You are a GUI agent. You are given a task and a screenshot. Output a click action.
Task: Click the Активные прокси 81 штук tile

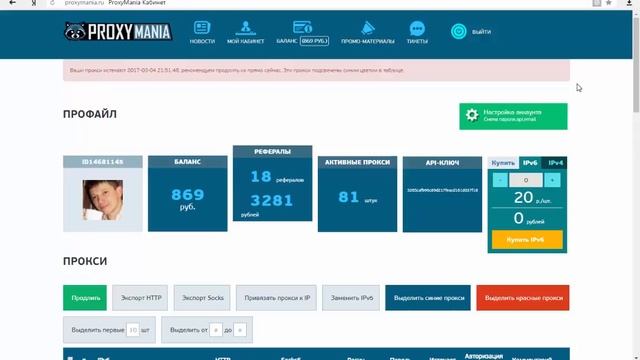coord(357,194)
